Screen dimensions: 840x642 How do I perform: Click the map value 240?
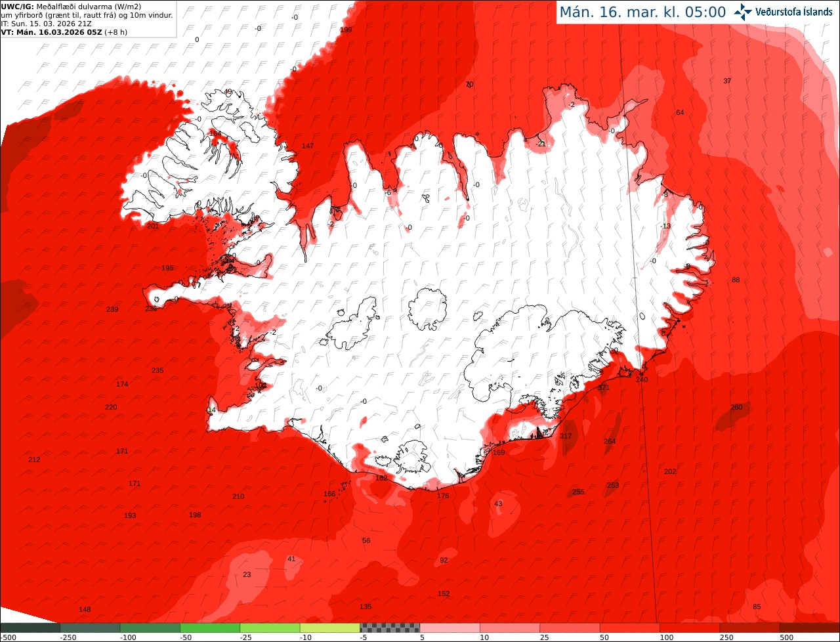coord(642,380)
